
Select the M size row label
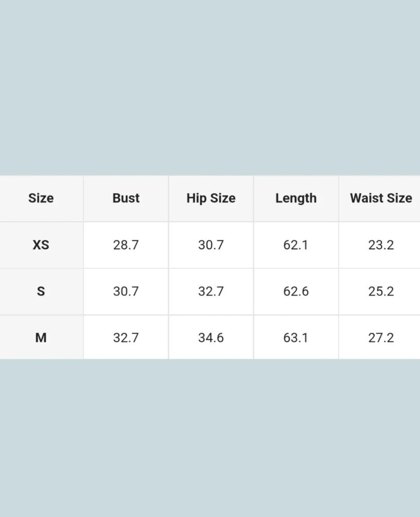[x=41, y=337]
